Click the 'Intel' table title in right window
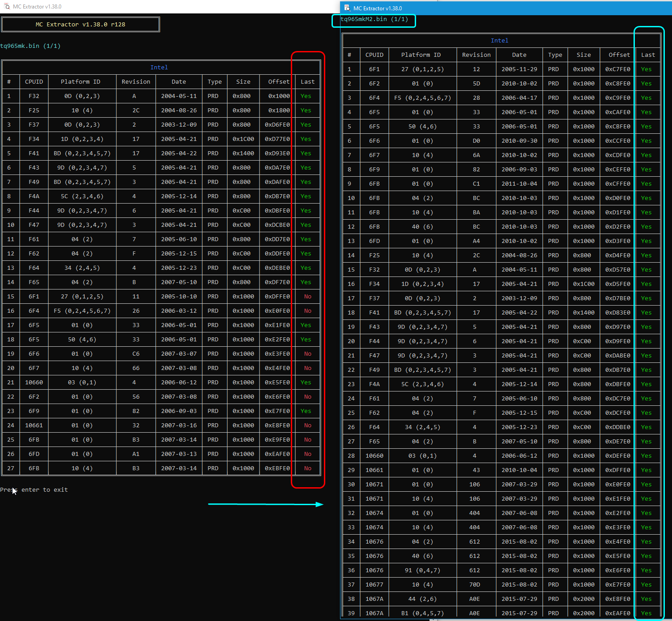 500,41
